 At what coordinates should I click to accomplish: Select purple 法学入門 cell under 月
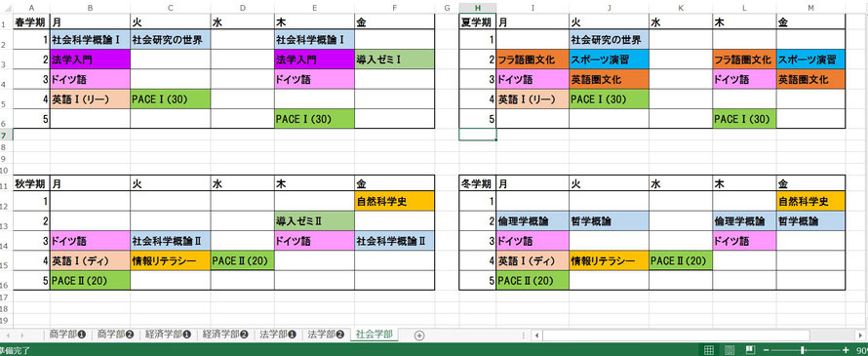pyautogui.click(x=90, y=59)
